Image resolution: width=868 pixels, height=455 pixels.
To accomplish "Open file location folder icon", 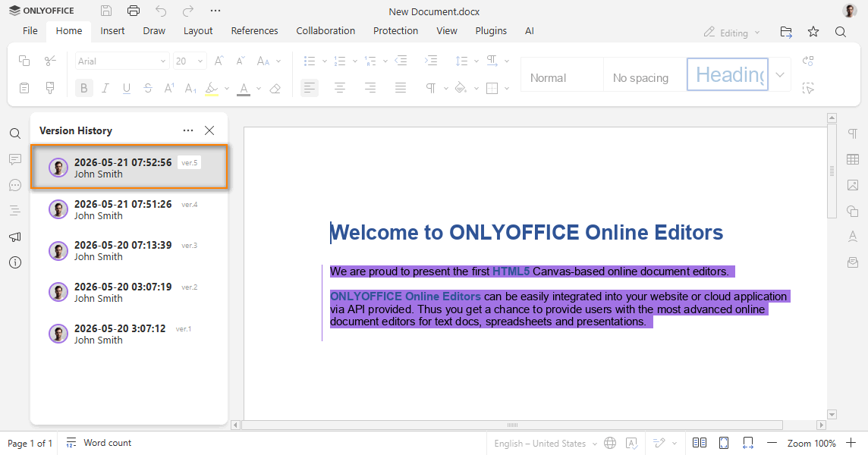I will click(x=785, y=32).
